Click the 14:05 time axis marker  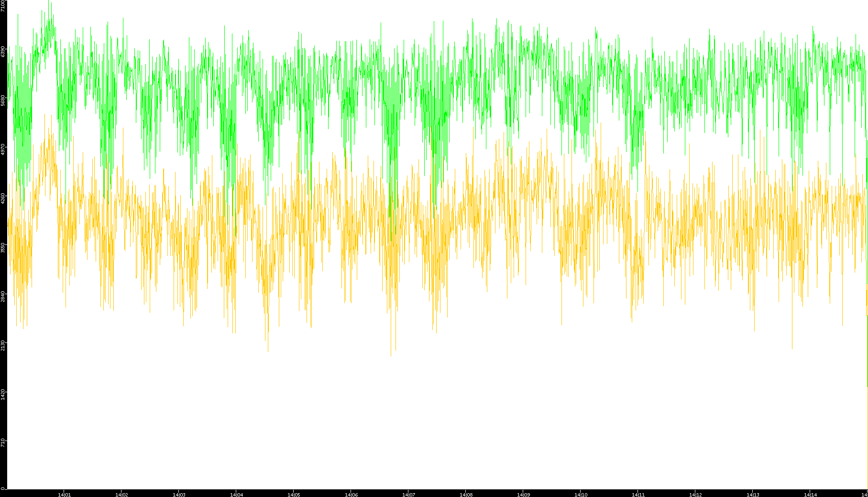(294, 495)
